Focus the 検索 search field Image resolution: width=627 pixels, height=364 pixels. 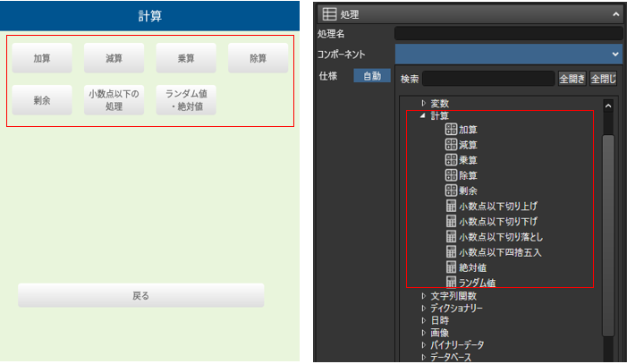488,79
